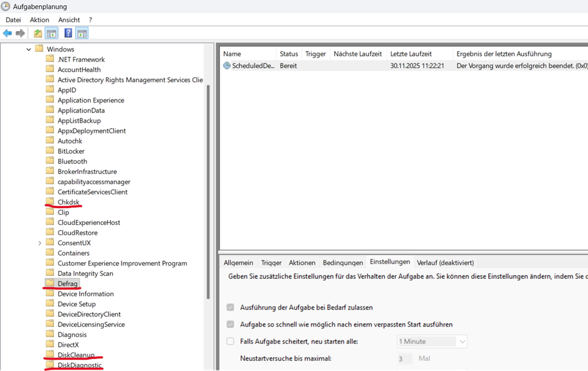Sort by the Name column header

(248, 54)
